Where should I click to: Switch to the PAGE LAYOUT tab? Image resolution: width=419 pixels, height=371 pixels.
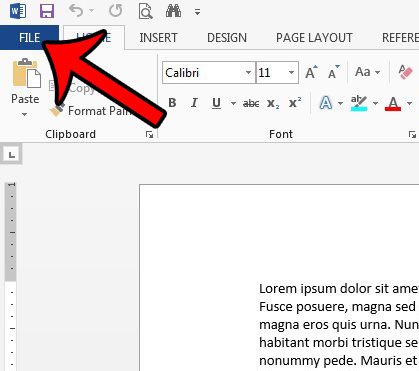coord(314,38)
